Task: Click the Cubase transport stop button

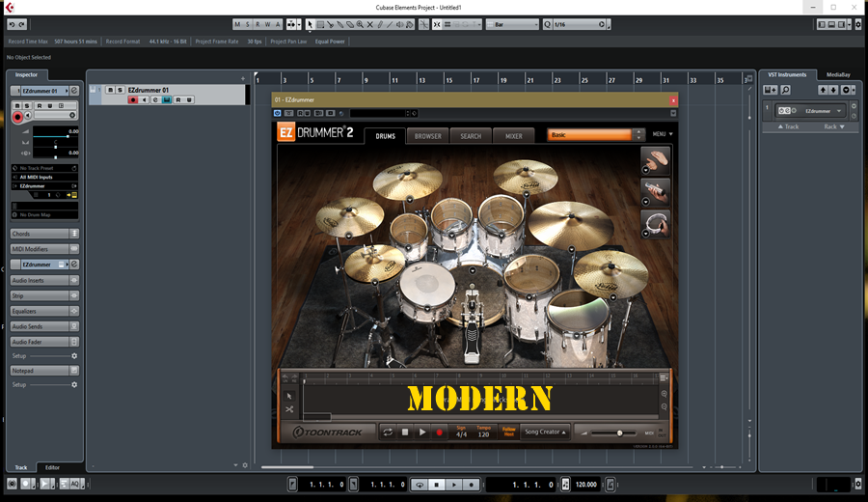Action: (x=437, y=485)
